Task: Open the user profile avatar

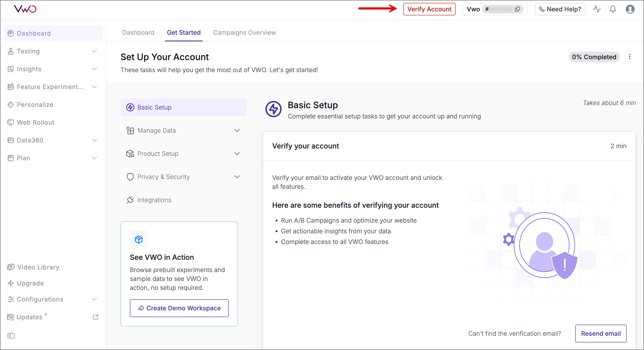Action: (x=630, y=9)
